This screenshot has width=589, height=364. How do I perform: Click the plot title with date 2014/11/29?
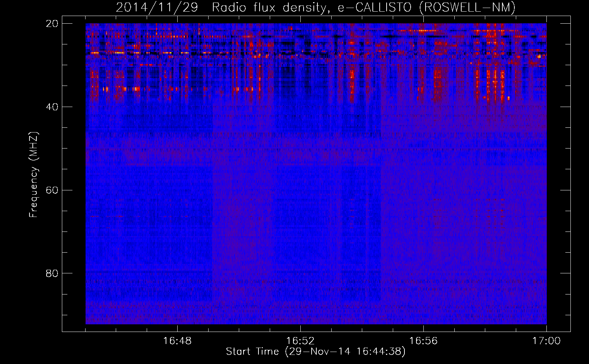(316, 7)
